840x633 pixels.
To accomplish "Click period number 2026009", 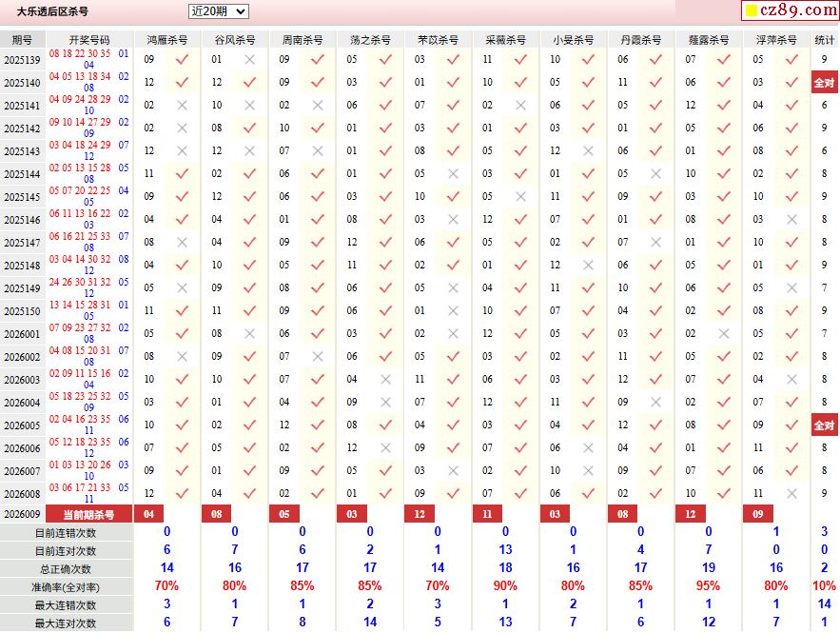I will coord(22,515).
